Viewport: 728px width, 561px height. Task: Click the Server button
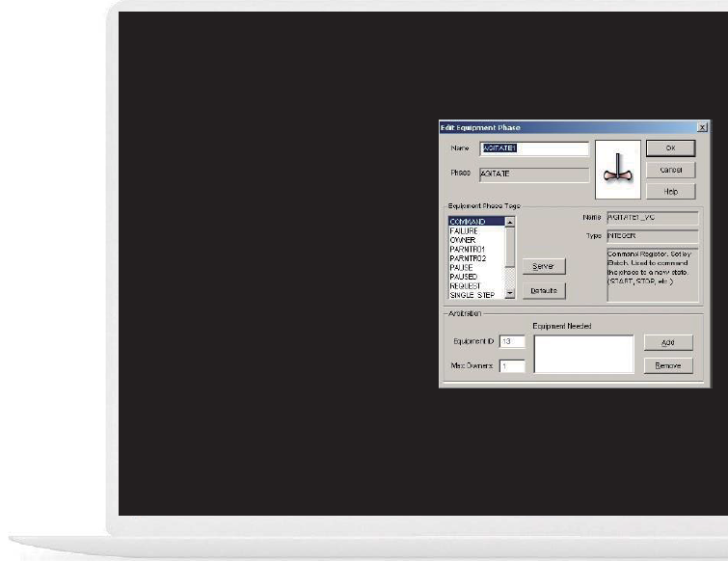(x=544, y=266)
